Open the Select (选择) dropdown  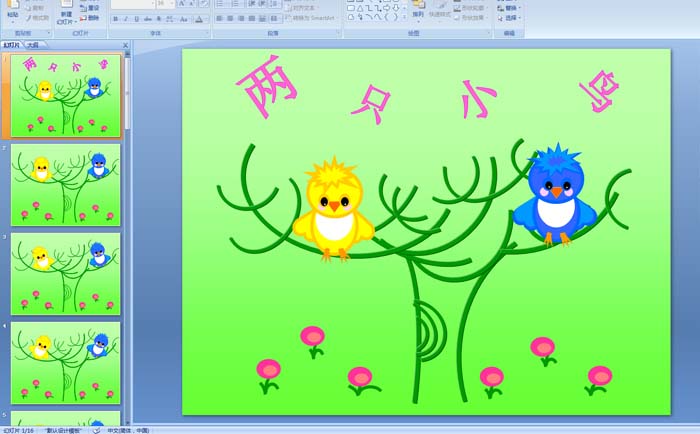pos(509,18)
